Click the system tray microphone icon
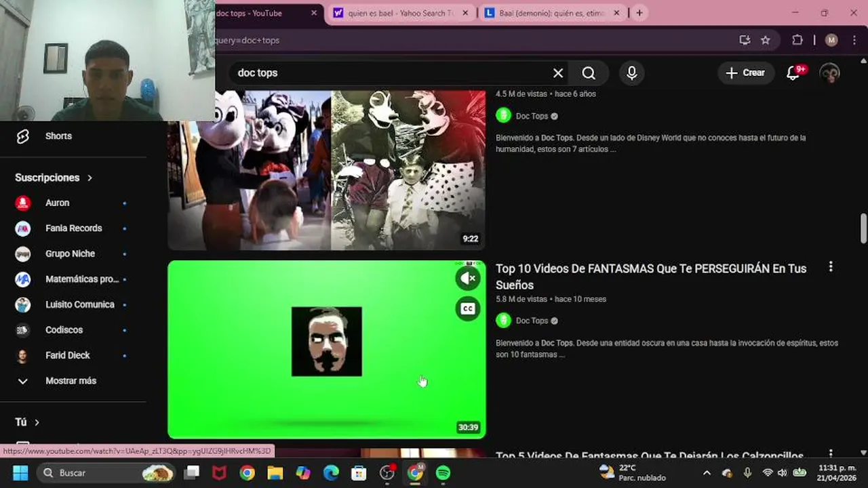Screen dimensions: 868x488 coord(747,472)
